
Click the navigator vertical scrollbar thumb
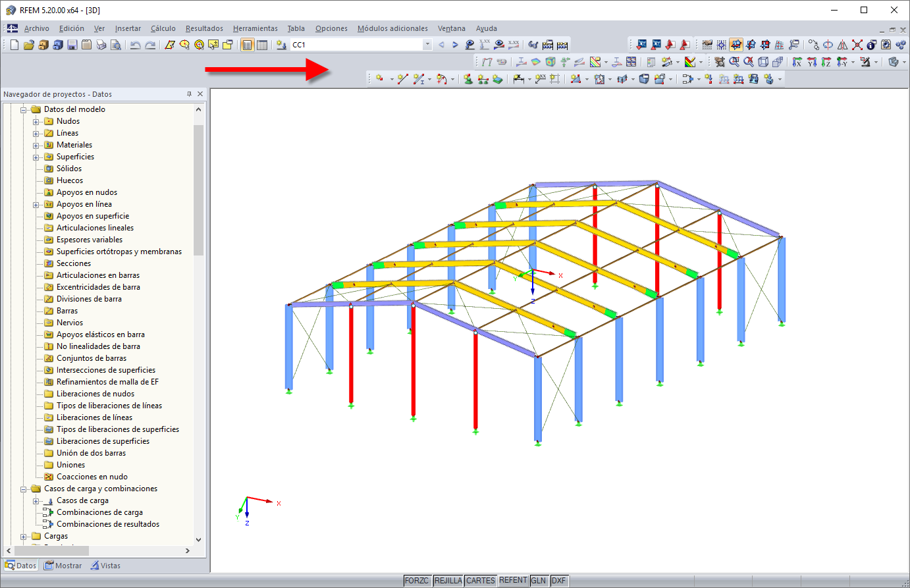198,190
